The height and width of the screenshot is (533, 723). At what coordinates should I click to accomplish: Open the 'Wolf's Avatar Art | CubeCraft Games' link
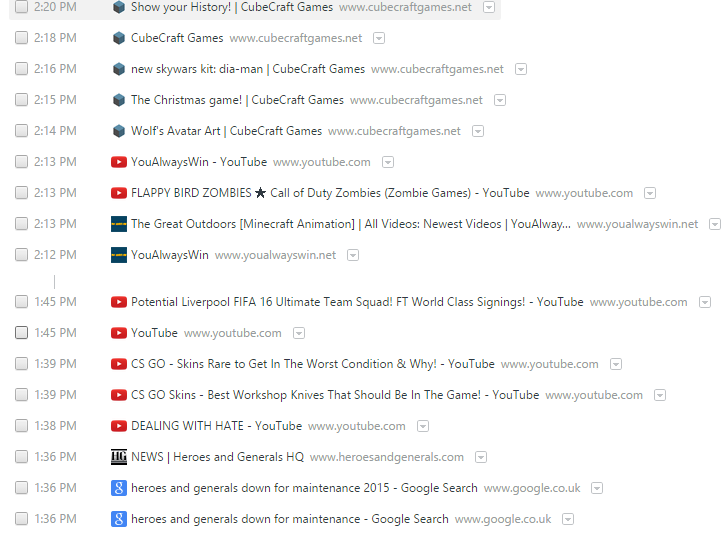click(x=226, y=131)
